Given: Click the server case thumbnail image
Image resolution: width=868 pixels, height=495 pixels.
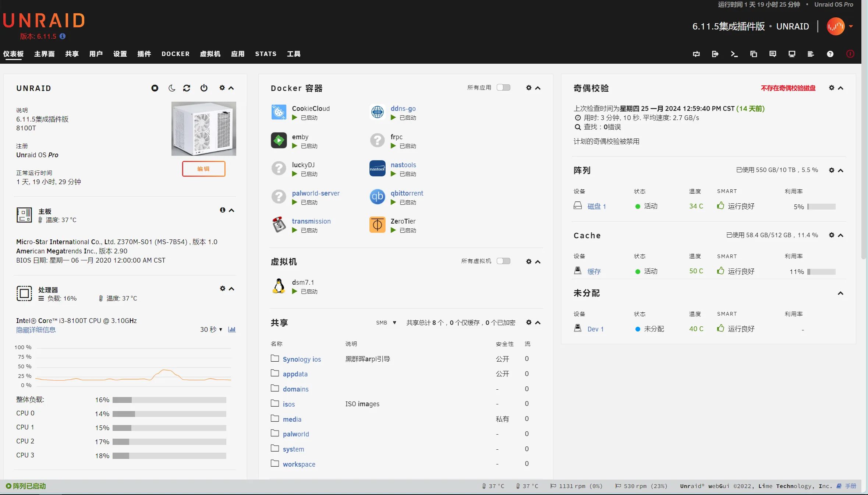Looking at the screenshot, I should (204, 129).
